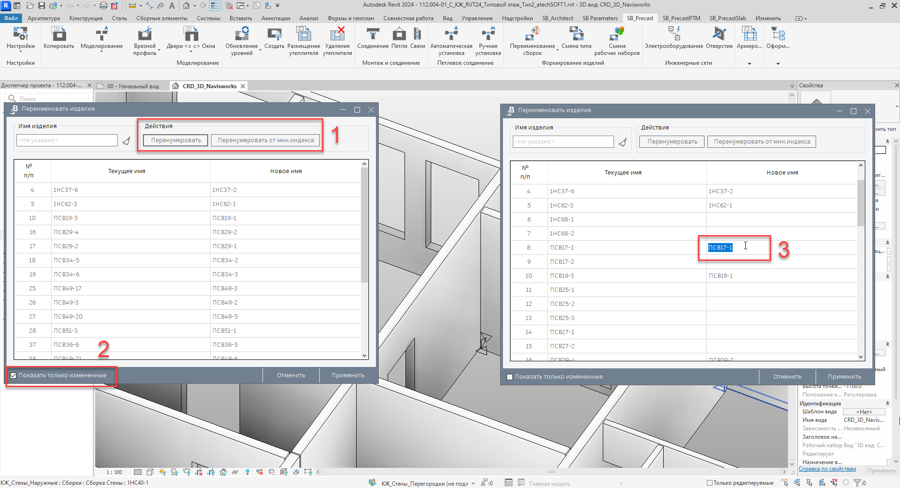900x488 pixels.
Task: Run Обновление уровней tool
Action: 242,41
